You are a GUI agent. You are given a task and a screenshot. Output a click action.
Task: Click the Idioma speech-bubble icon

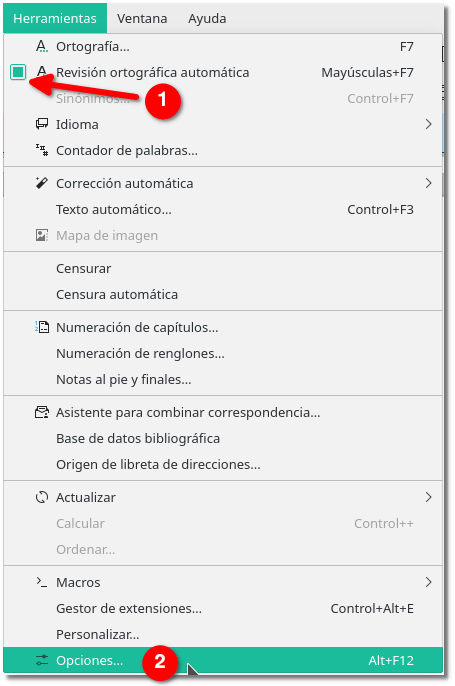tap(42, 124)
